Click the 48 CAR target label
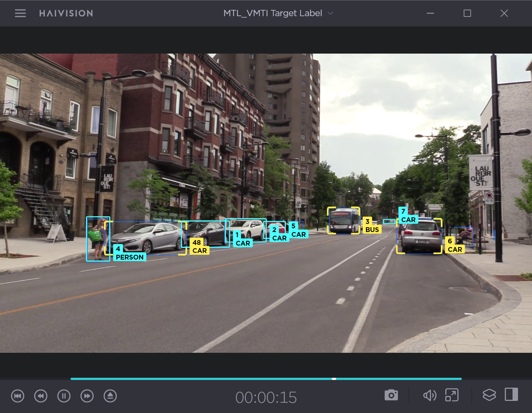532x413 pixels. click(x=199, y=247)
